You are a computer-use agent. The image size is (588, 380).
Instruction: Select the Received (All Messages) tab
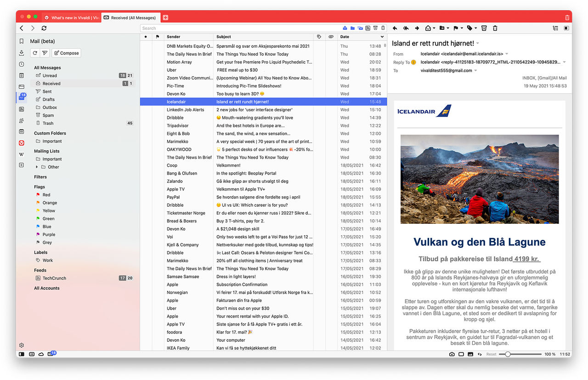(x=130, y=17)
